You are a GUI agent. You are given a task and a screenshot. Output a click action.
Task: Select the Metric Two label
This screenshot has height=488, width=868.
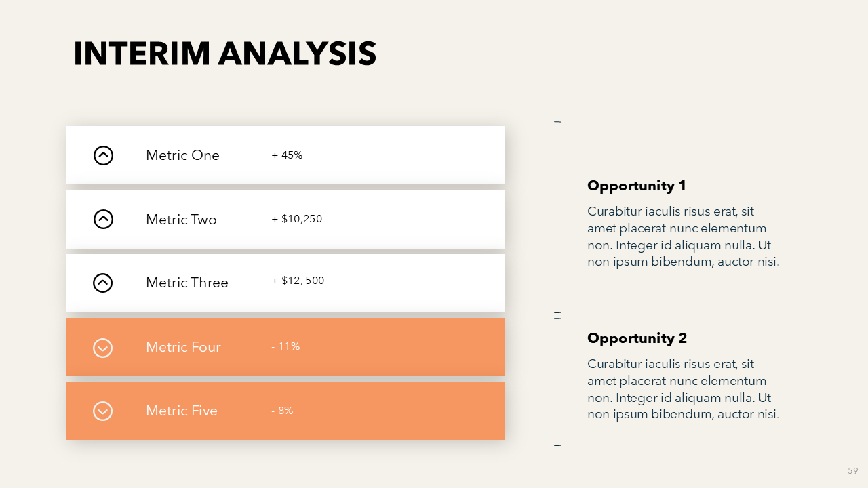tap(181, 220)
